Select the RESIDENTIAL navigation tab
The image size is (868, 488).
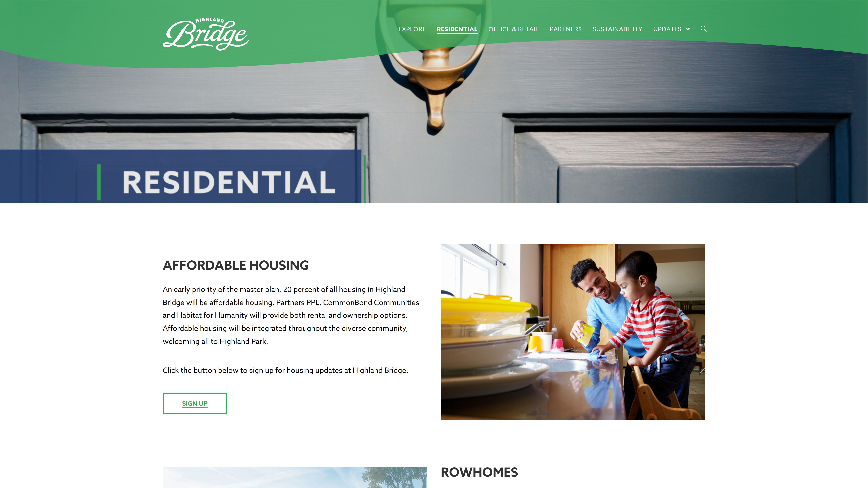pos(457,29)
